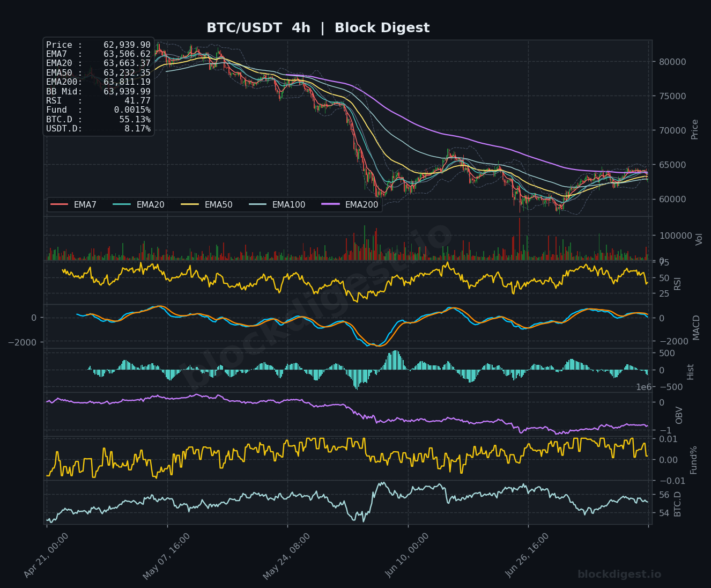Click the 1e6 OBV scale notation

coord(643,387)
